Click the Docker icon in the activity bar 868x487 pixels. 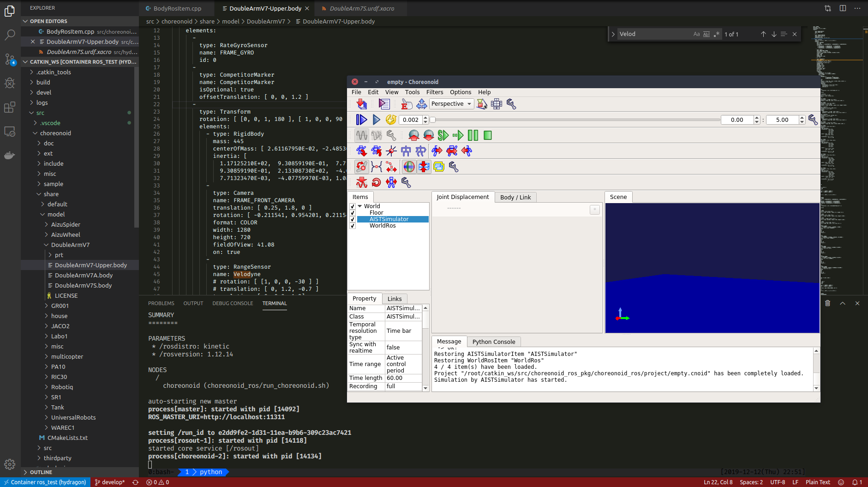pyautogui.click(x=10, y=155)
